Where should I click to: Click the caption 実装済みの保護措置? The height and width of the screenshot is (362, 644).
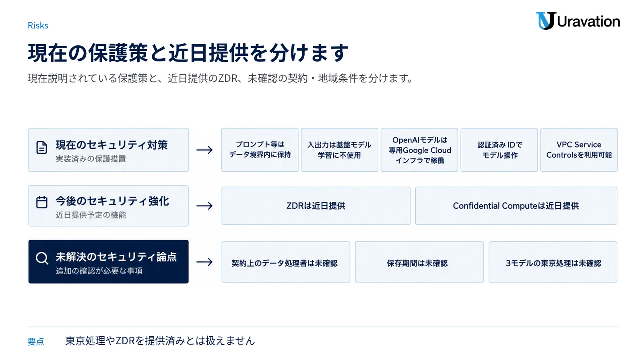(91, 159)
